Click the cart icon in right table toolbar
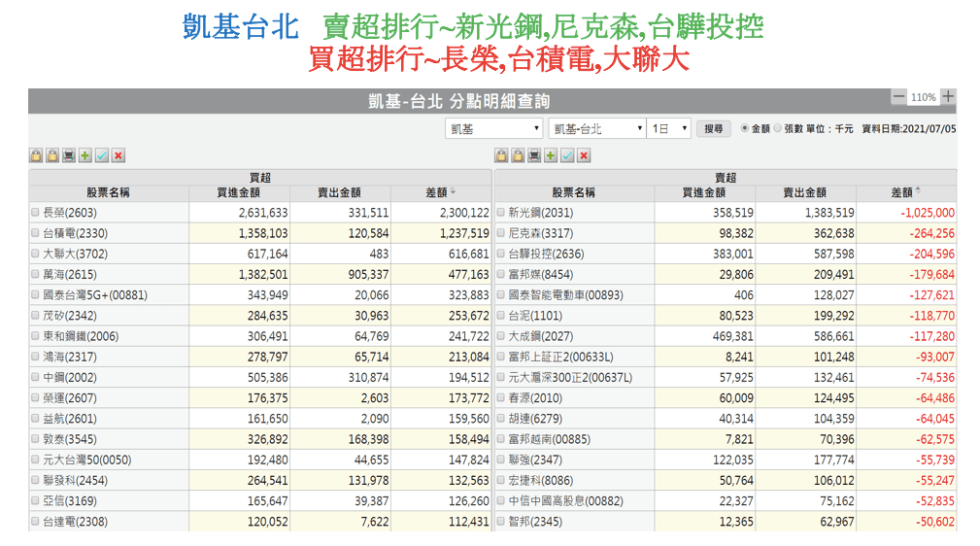 coord(534,155)
